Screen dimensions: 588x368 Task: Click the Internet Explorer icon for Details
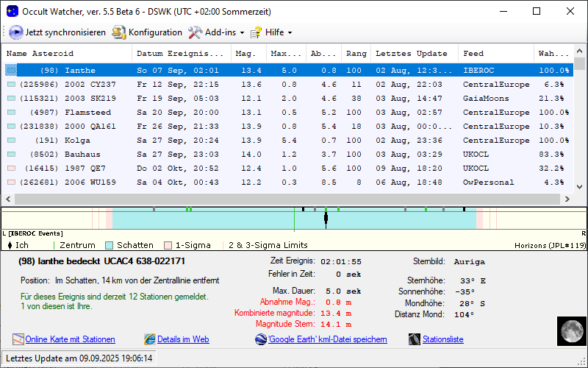tap(150, 339)
